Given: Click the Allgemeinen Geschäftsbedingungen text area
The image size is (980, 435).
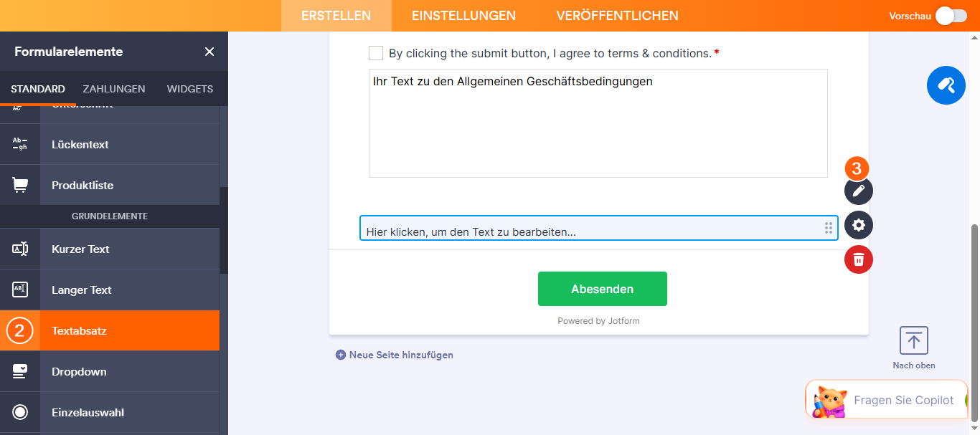Looking at the screenshot, I should [598, 123].
